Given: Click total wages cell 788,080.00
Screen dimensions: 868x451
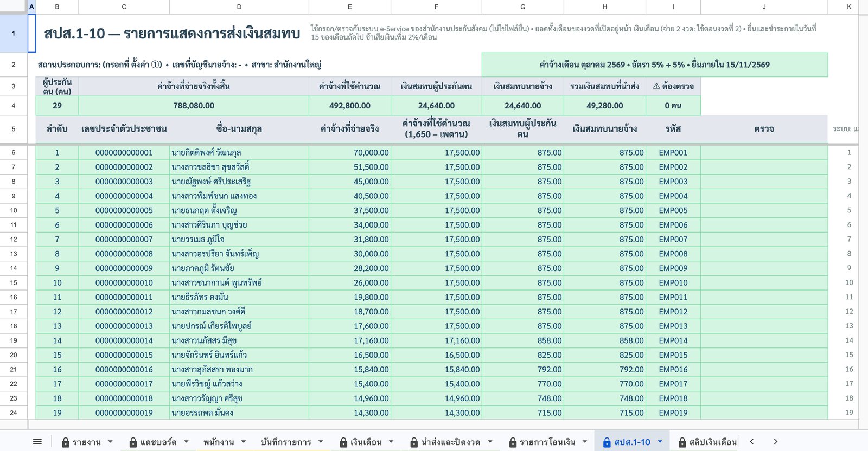Looking at the screenshot, I should tap(194, 106).
